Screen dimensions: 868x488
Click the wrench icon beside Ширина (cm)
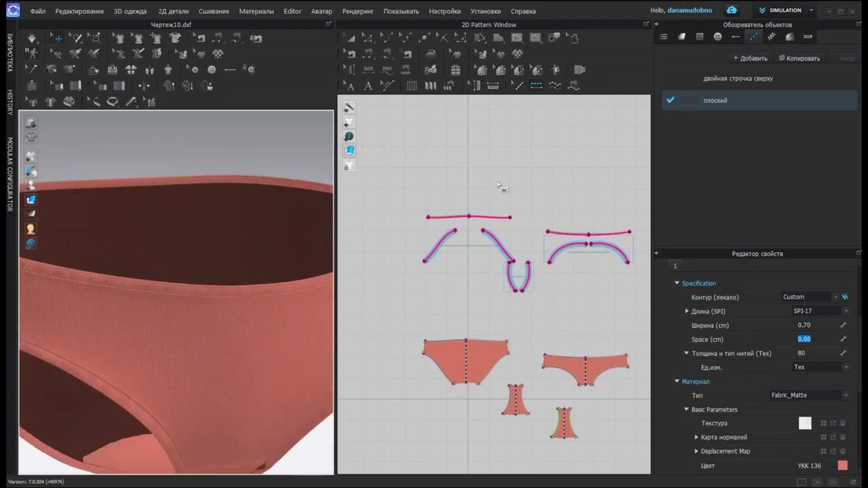click(843, 325)
